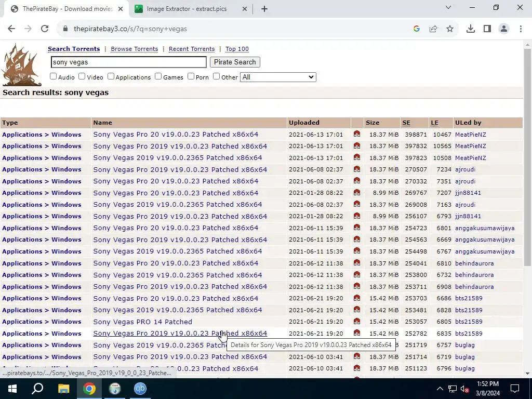The height and width of the screenshot is (399, 532).
Task: Toggle the Chrome side panel icon
Action: [487, 29]
